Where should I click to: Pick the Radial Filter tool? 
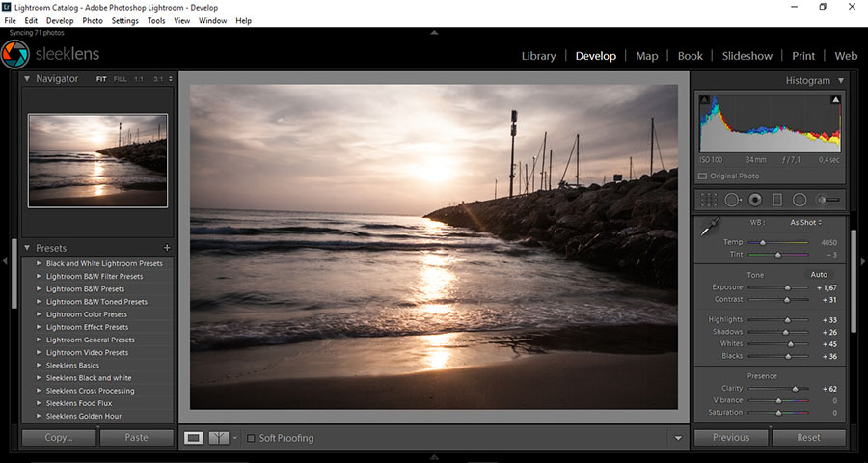(x=800, y=200)
